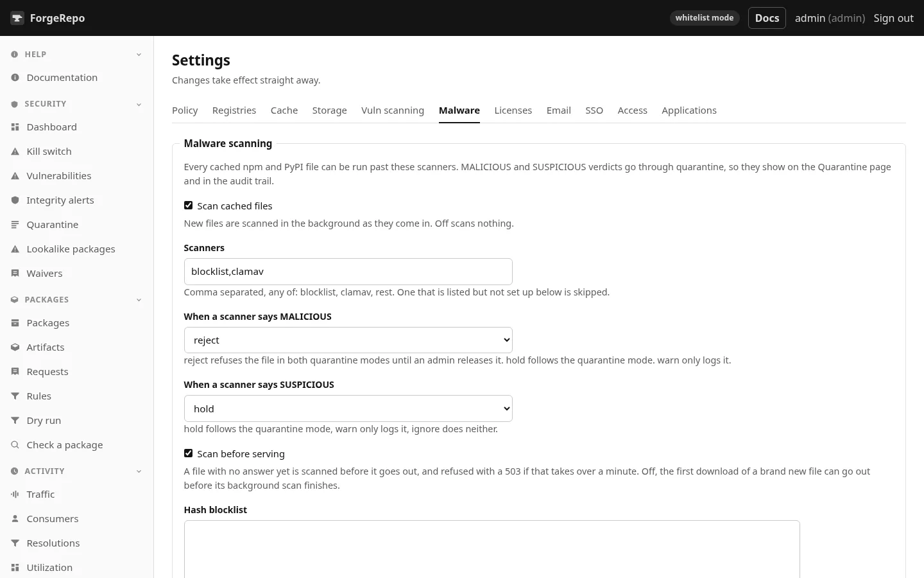
Task: Click the Dashboard grid icon
Action: (x=15, y=127)
